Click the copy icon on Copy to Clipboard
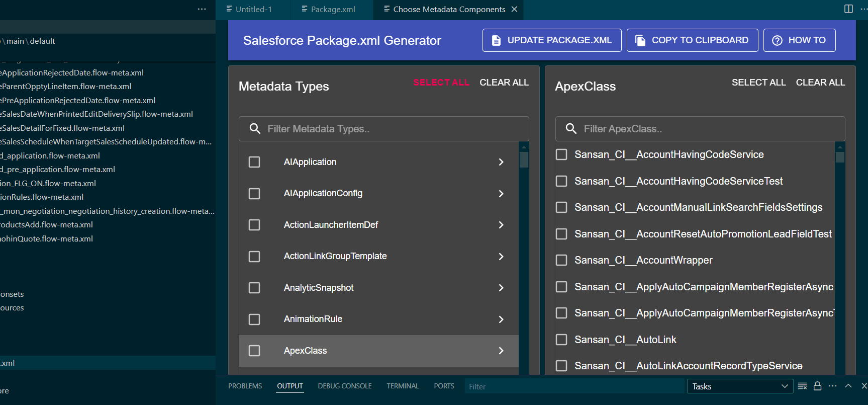 pyautogui.click(x=640, y=40)
